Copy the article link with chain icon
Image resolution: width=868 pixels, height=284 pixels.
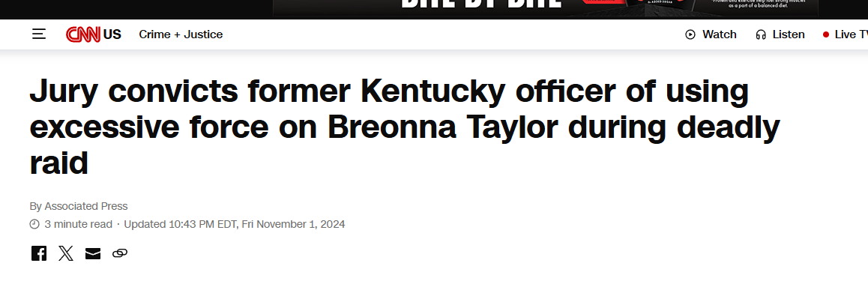click(x=120, y=253)
